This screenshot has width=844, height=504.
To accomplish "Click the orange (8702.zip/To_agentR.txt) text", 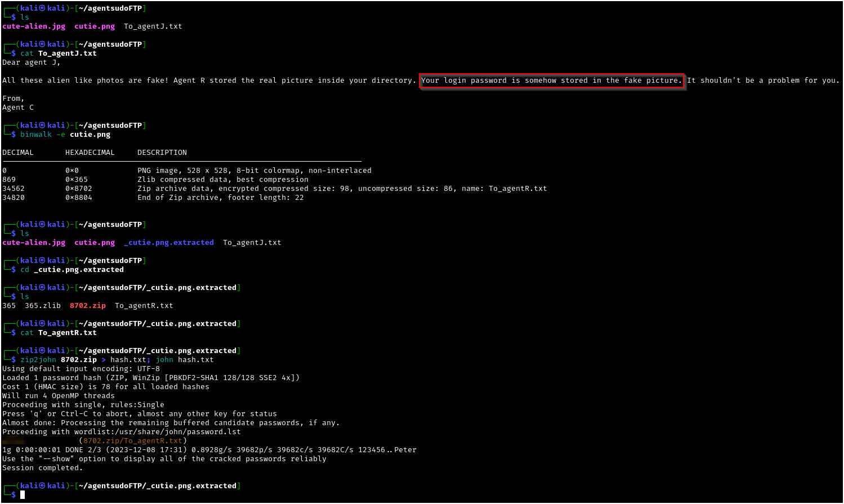I will click(133, 441).
